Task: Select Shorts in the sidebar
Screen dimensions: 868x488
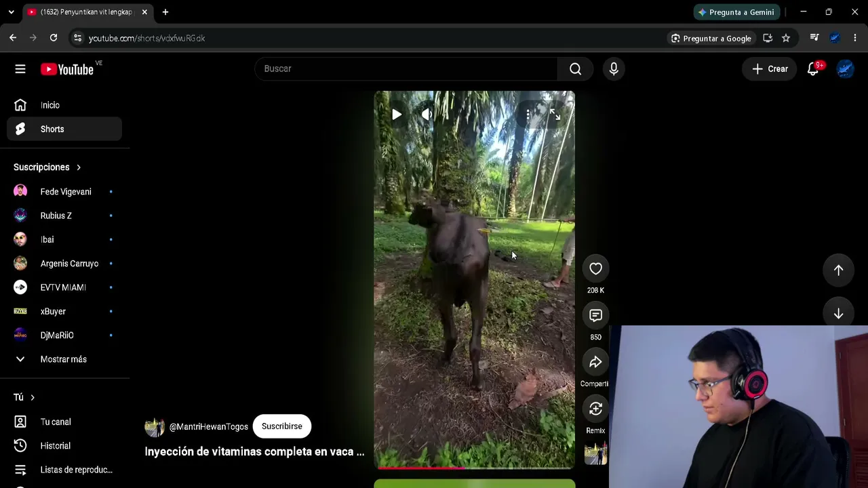Action: pos(64,129)
